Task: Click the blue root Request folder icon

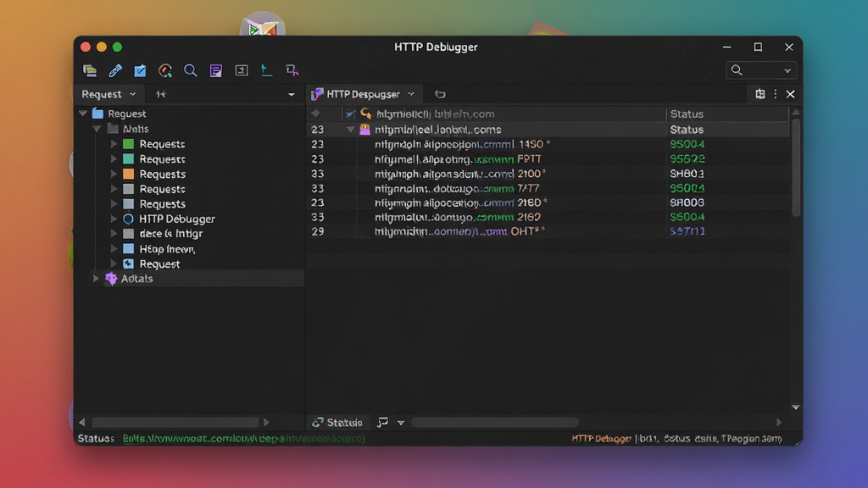Action: 98,114
